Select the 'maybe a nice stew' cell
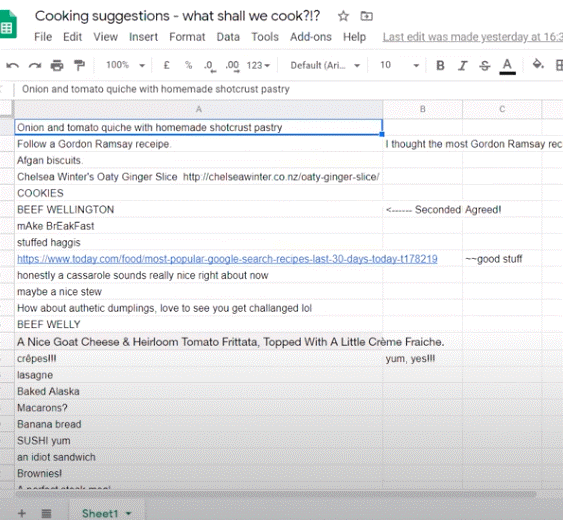The height and width of the screenshot is (520, 563). click(x=199, y=292)
